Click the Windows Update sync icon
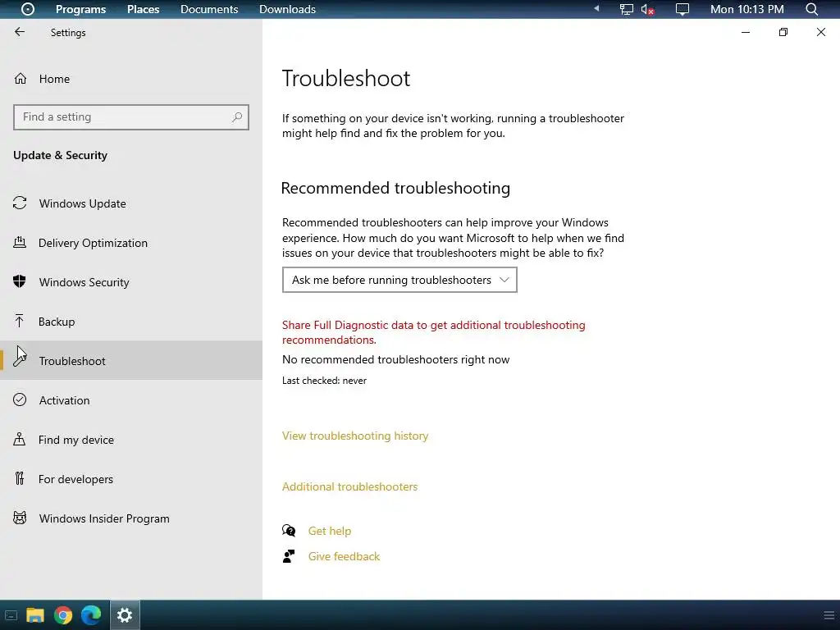Viewport: 840px width, 630px height. [x=20, y=203]
